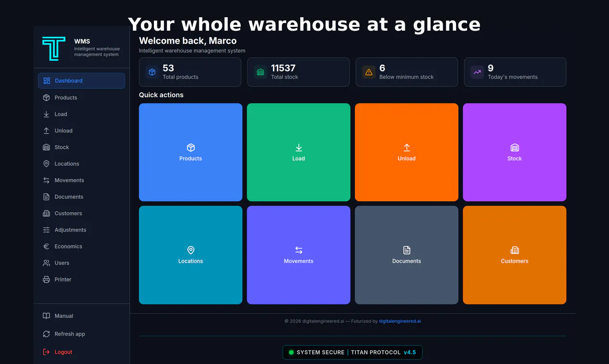Click the Refresh app circular arrows icon

47,334
